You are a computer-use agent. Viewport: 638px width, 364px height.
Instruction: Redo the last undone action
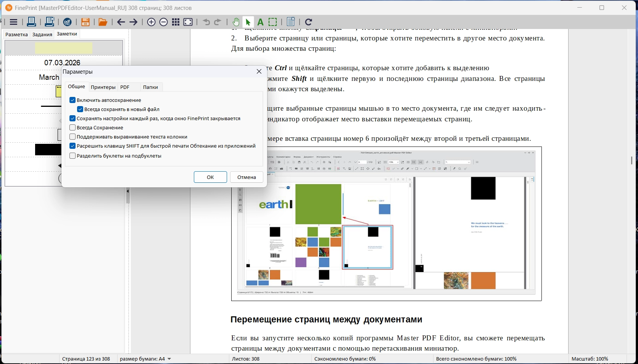217,22
